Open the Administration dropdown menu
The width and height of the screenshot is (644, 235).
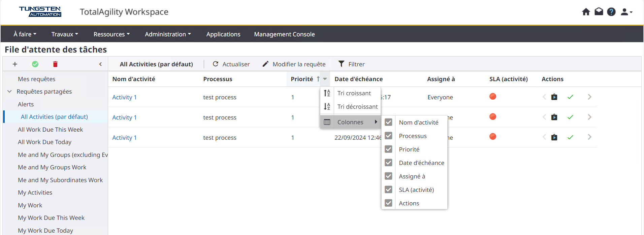pyautogui.click(x=168, y=34)
